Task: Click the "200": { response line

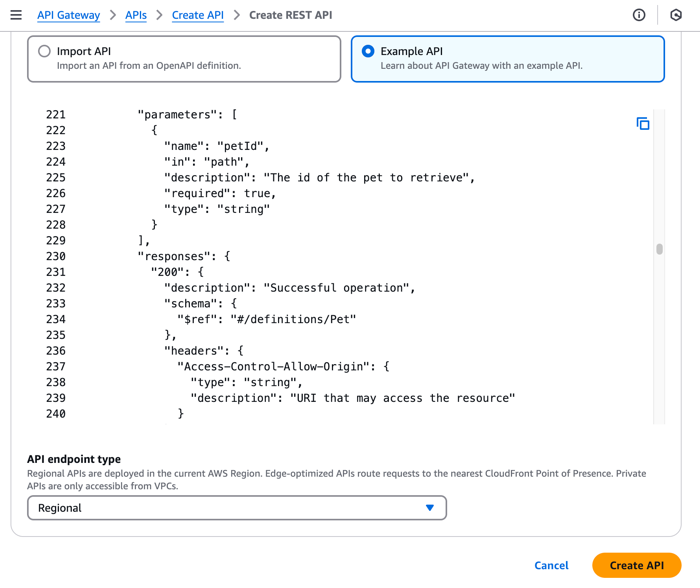Action: [x=177, y=272]
